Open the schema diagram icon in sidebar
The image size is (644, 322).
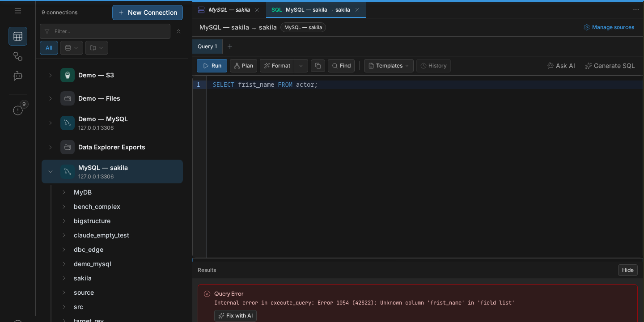tap(18, 56)
